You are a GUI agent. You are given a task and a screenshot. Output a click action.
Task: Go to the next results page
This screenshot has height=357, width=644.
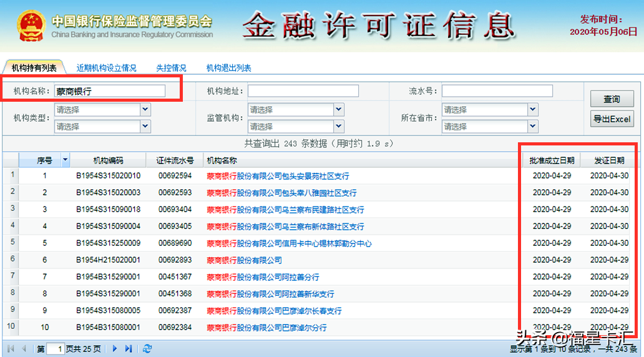tap(115, 349)
